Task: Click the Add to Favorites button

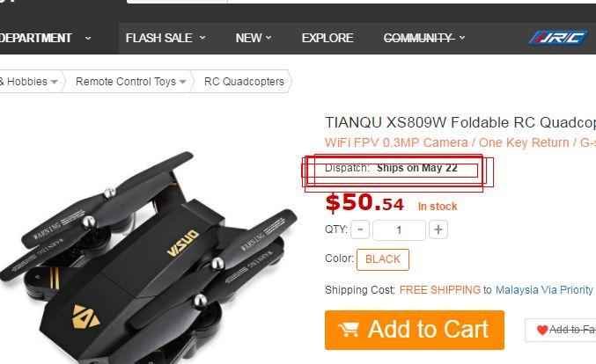Action: pyautogui.click(x=561, y=330)
